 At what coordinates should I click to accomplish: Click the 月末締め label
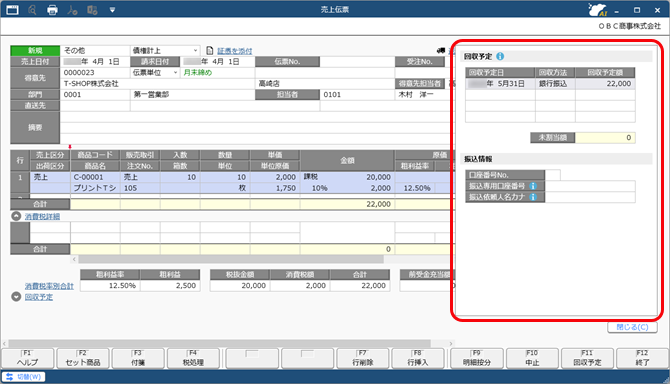197,73
